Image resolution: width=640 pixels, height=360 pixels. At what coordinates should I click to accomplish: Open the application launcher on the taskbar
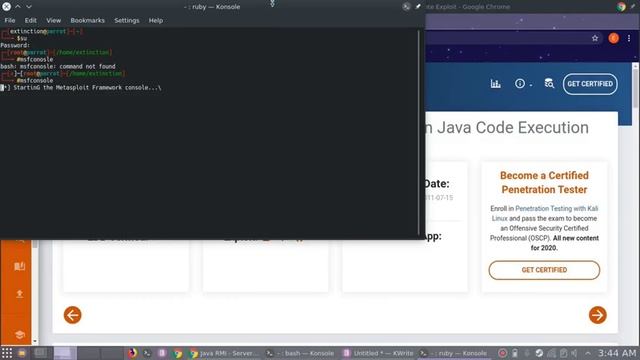[x=7, y=353]
